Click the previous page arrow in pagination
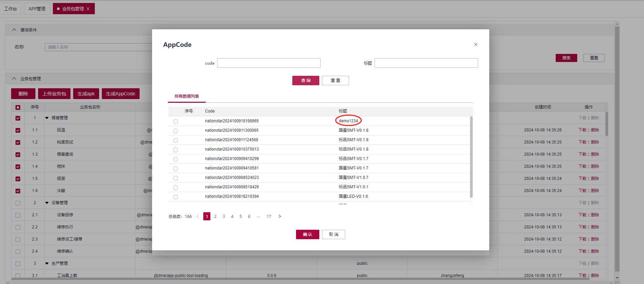644x284 pixels. tap(198, 216)
